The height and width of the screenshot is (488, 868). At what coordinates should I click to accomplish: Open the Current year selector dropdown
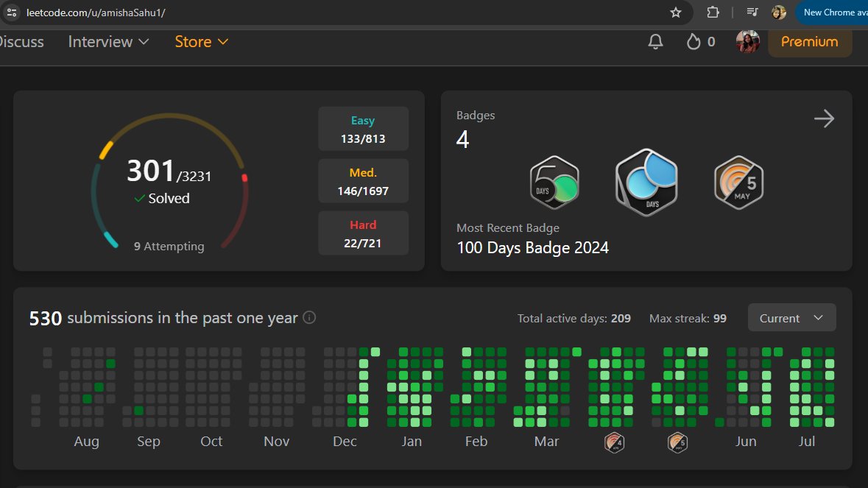click(791, 317)
